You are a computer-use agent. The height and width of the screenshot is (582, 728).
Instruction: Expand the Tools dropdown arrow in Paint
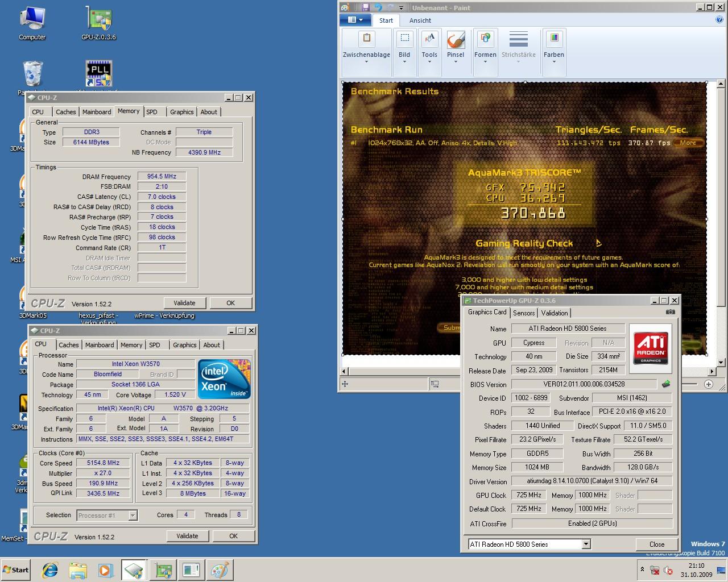429,62
